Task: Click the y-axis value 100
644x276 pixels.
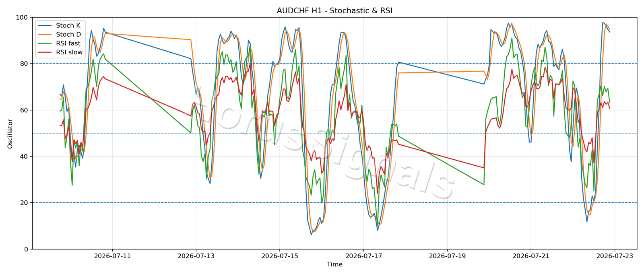Action: tap(22, 18)
